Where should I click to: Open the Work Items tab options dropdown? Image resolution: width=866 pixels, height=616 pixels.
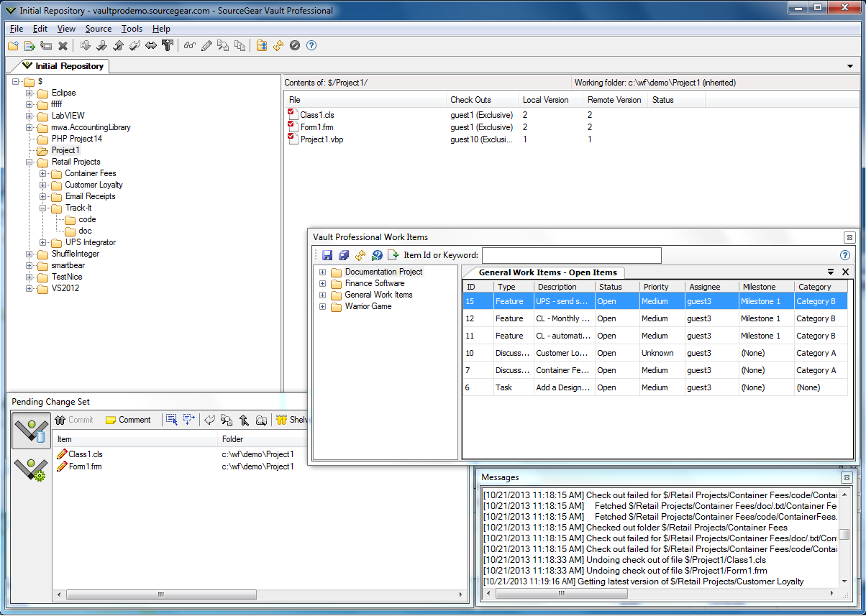tap(831, 272)
